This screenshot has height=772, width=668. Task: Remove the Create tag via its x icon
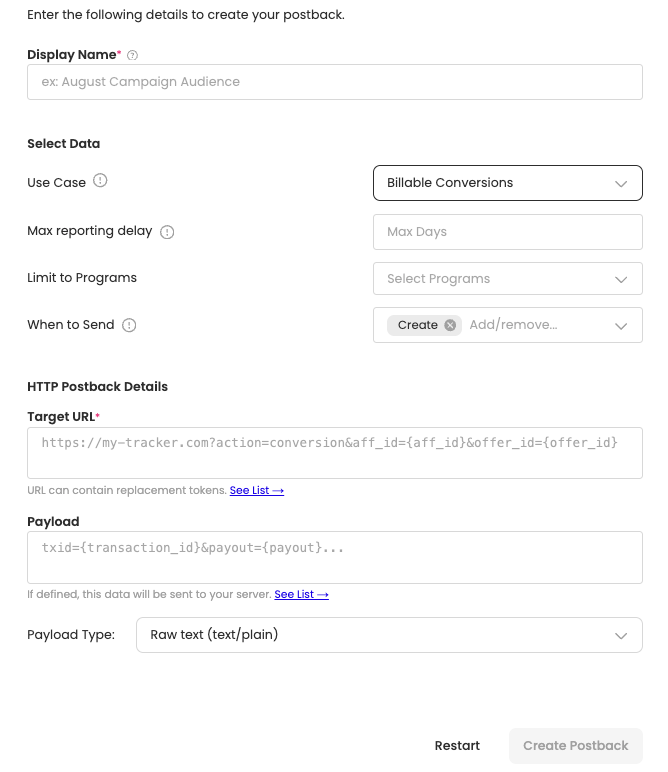[450, 325]
